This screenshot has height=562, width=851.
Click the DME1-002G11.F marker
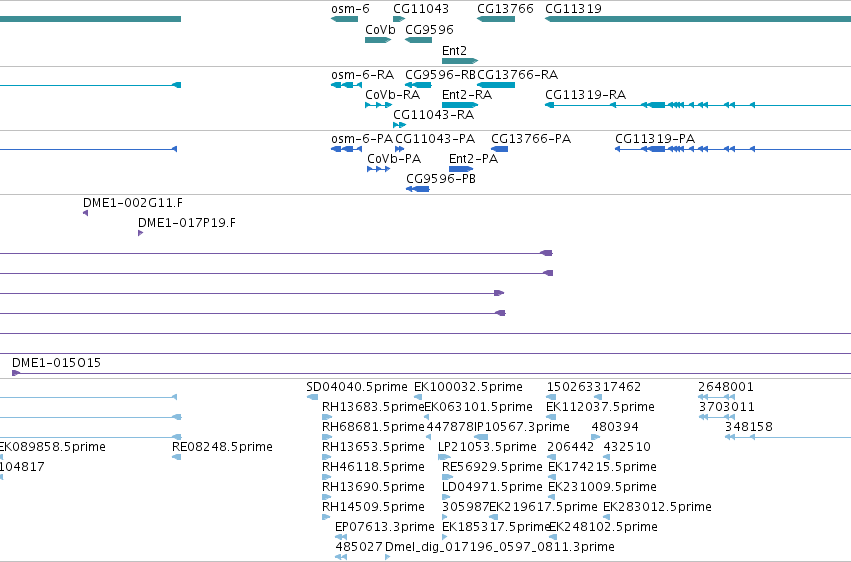(x=85, y=213)
